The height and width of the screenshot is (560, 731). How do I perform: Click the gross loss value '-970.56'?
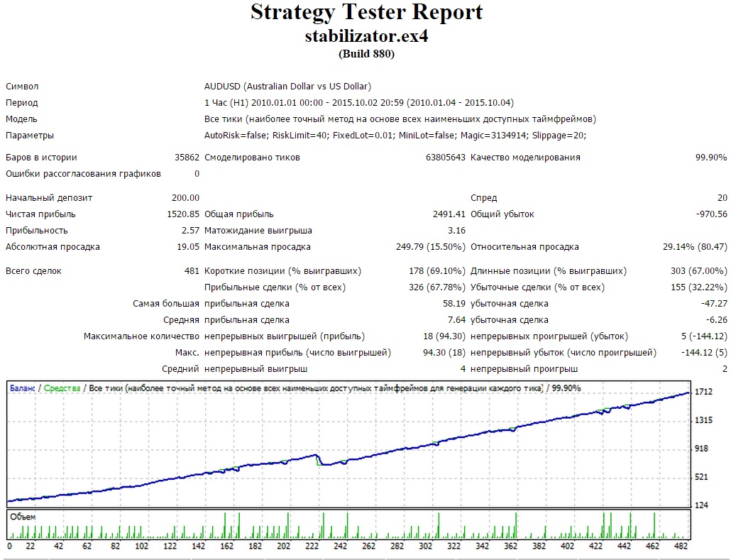(711, 214)
